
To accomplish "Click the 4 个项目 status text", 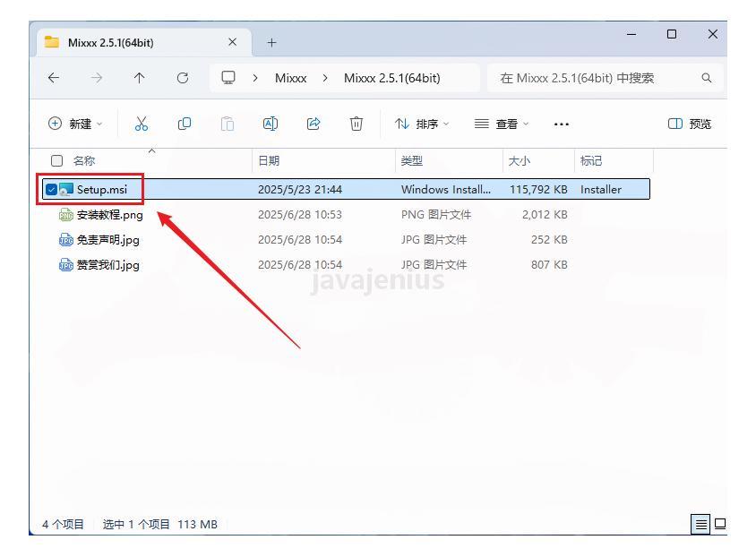I will pos(64,524).
